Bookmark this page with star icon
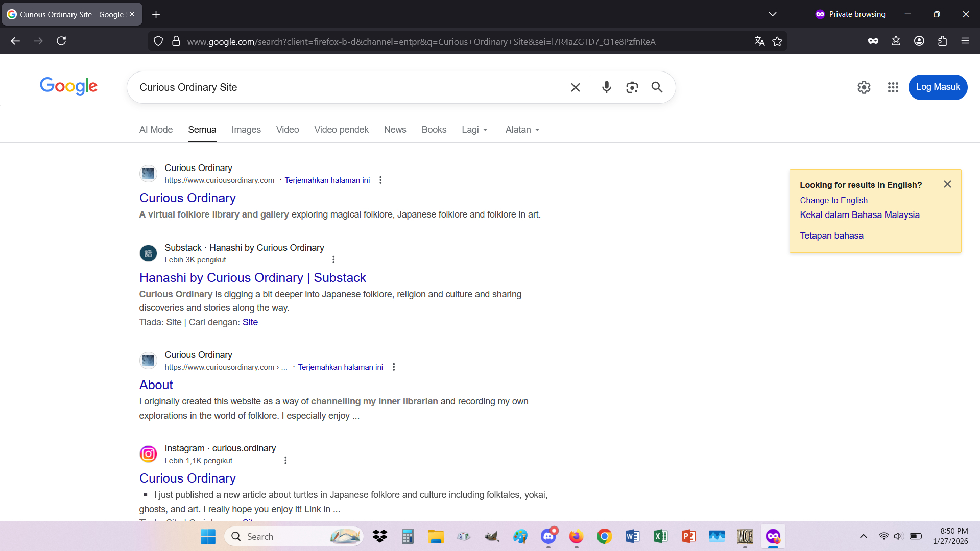The image size is (980, 551). [777, 41]
